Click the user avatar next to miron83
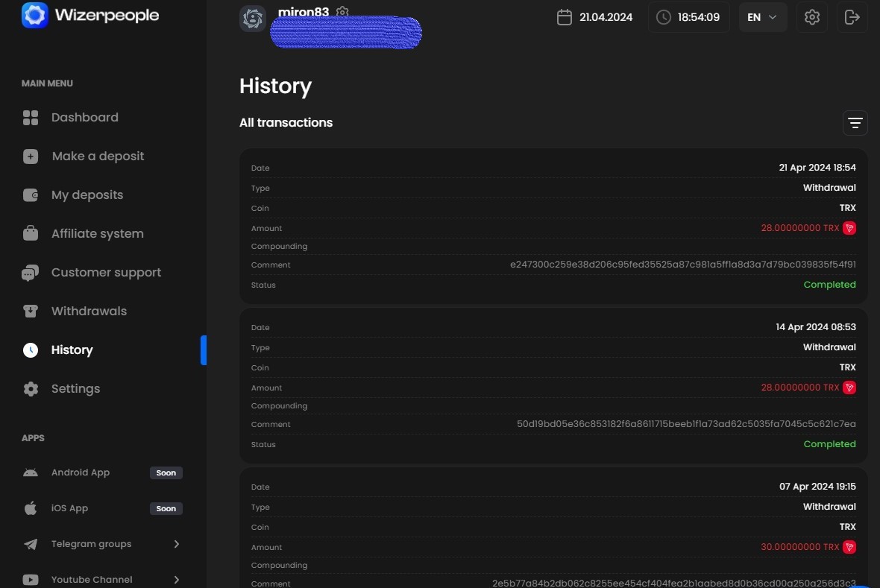This screenshot has width=880, height=588. coord(253,18)
